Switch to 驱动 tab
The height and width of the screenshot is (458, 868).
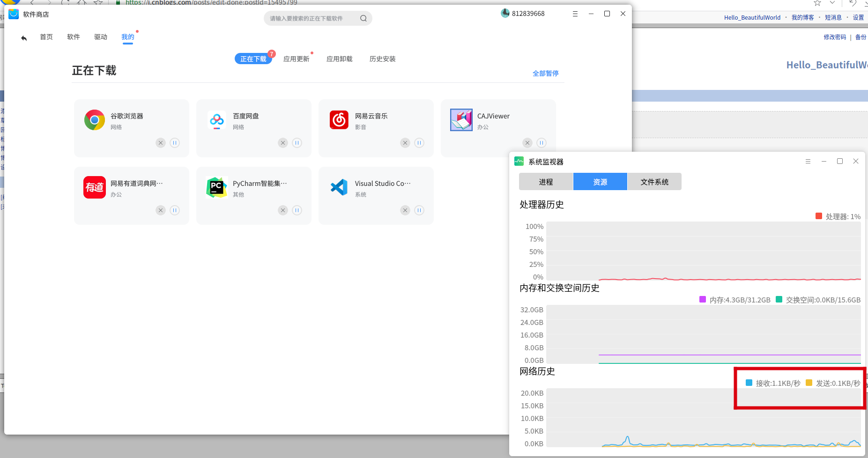tap(101, 37)
